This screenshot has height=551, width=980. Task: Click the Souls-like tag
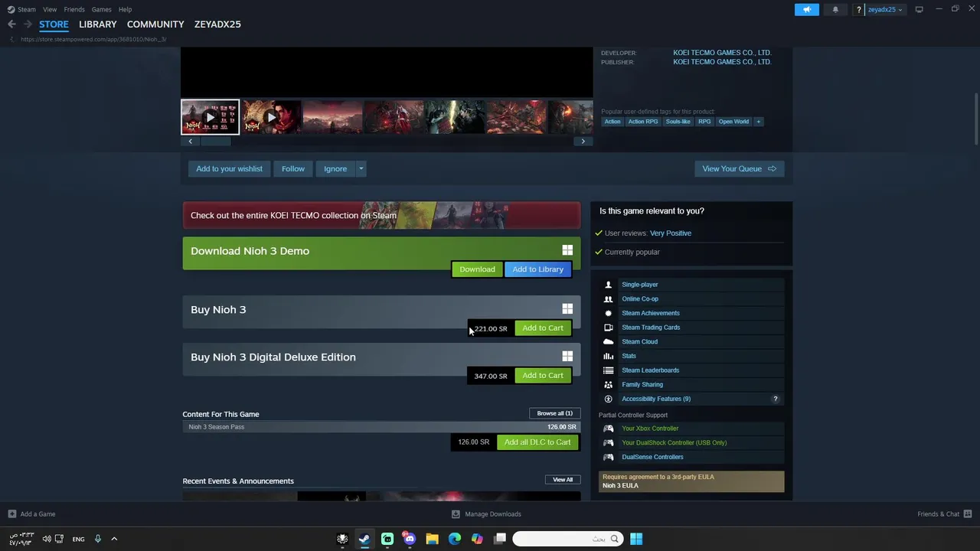(x=678, y=122)
